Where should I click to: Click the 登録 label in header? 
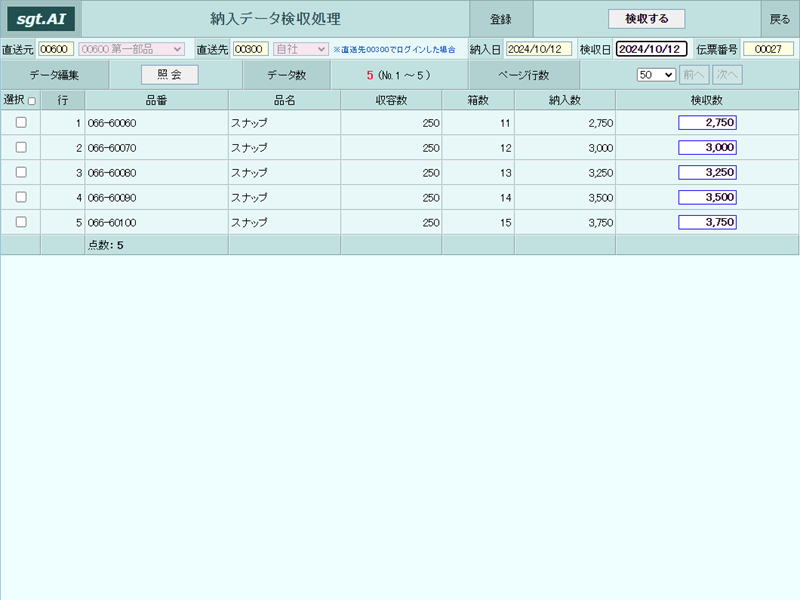[x=501, y=19]
